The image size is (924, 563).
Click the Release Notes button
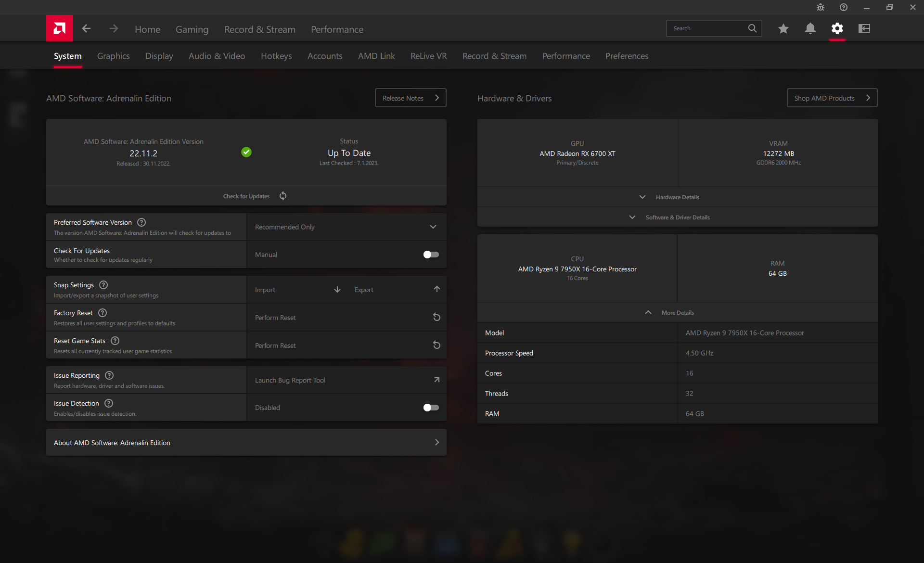[410, 98]
